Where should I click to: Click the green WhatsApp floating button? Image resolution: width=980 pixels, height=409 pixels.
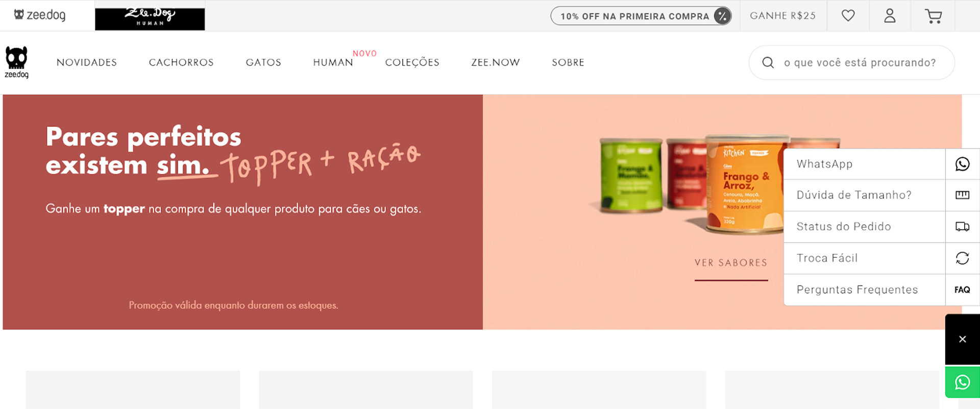[962, 382]
